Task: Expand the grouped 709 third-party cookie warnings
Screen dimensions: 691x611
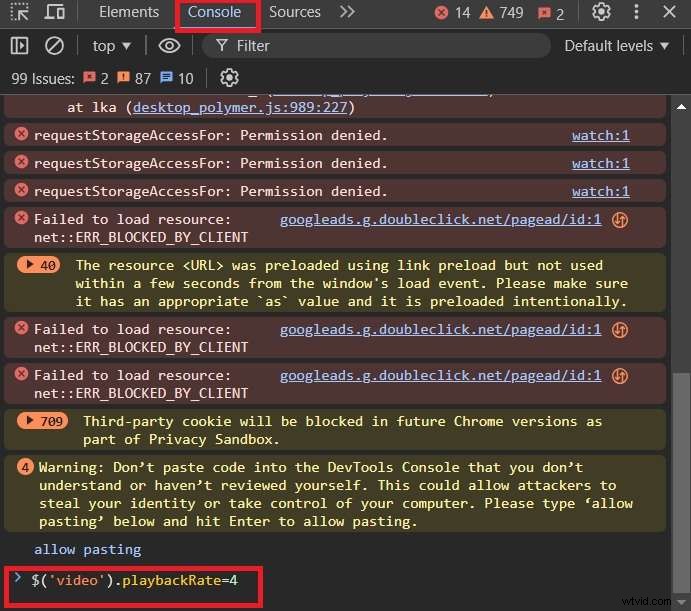Action: point(46,422)
